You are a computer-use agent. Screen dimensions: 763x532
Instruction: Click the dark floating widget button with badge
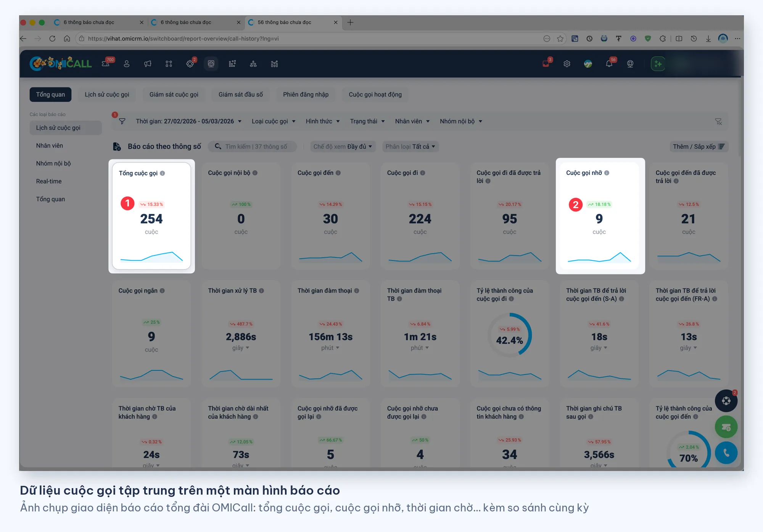click(726, 400)
